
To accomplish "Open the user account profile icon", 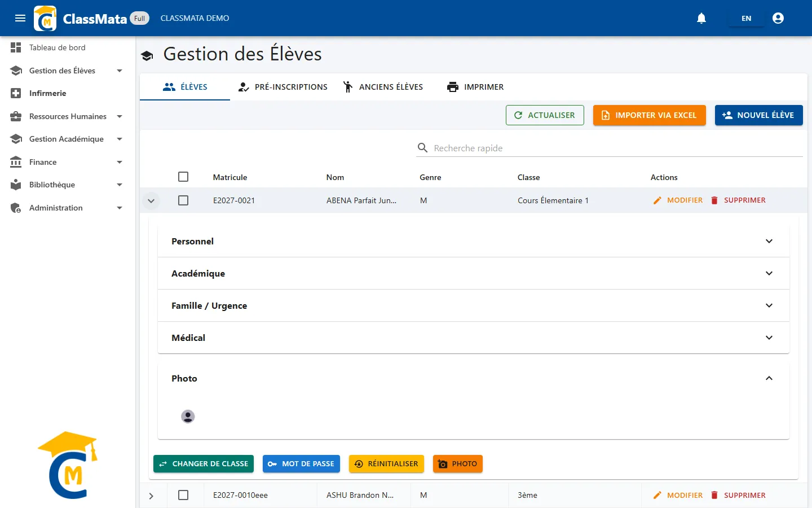I will 778,18.
